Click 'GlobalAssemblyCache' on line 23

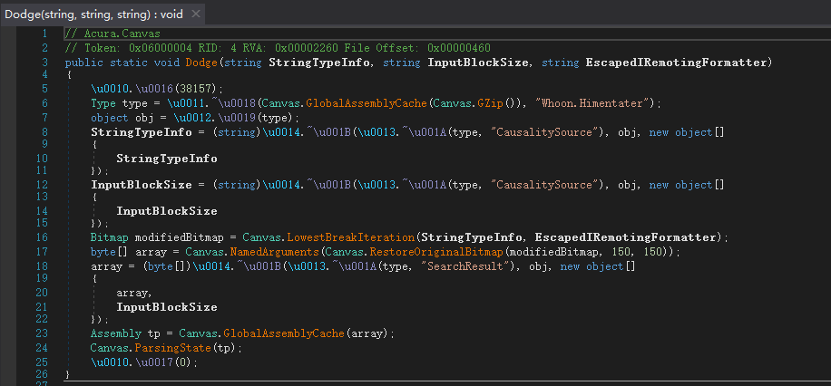[285, 333]
